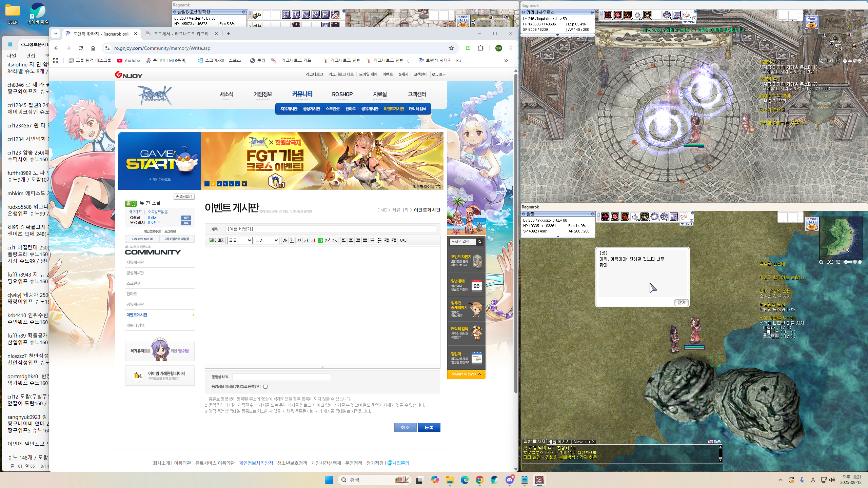
Task: Apply italic formatting in the post editor
Action: point(299,240)
